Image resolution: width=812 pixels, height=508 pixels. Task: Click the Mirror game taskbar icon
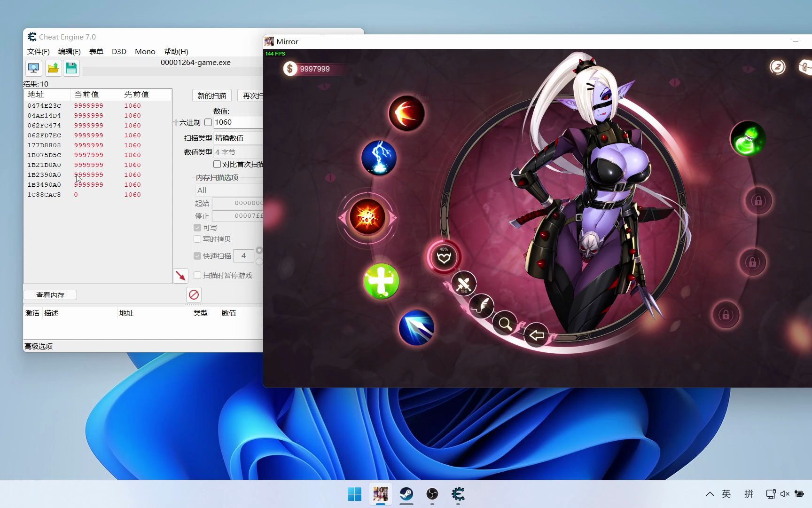[x=381, y=494]
